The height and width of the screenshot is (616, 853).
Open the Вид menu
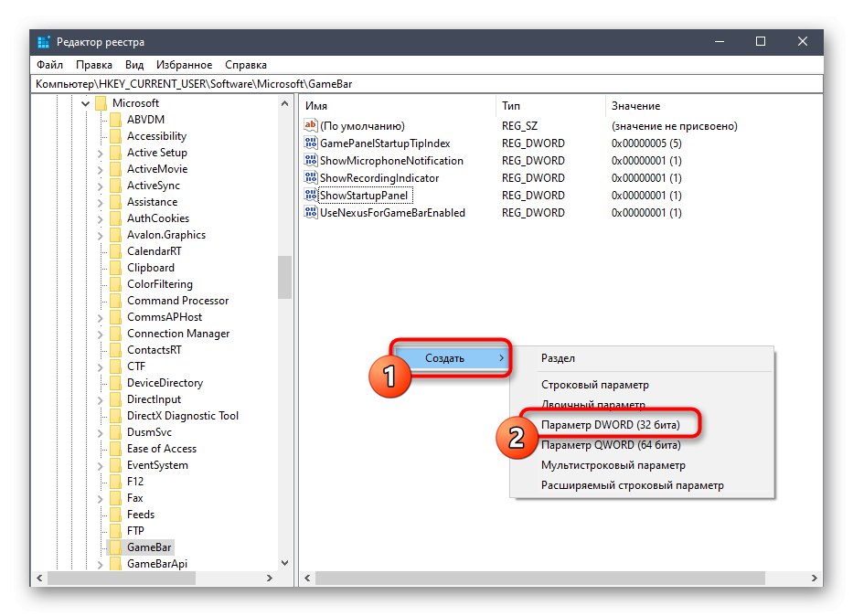point(134,65)
